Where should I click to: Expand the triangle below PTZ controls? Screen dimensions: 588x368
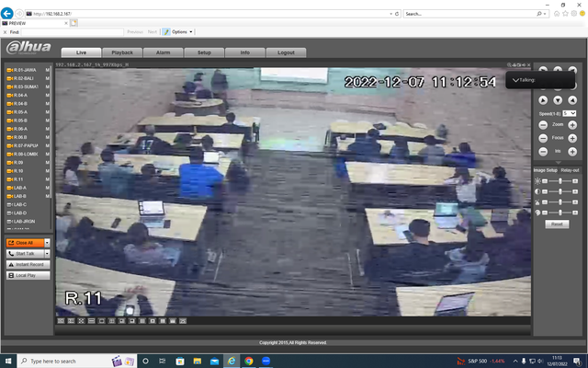(558, 162)
